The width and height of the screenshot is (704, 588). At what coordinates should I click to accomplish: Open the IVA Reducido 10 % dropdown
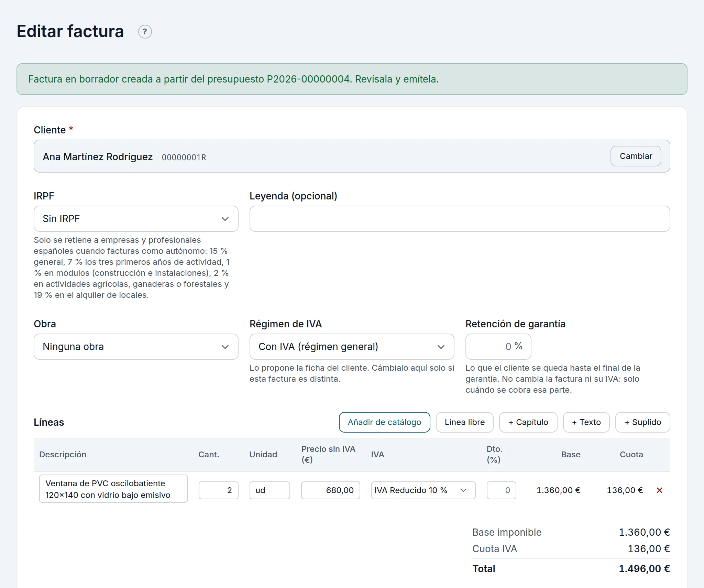pos(423,490)
